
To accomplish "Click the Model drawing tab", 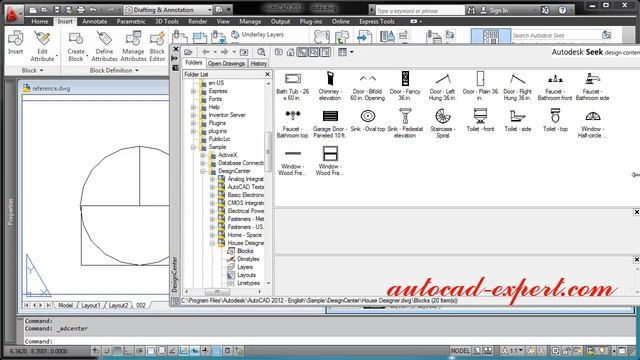I will [65, 305].
